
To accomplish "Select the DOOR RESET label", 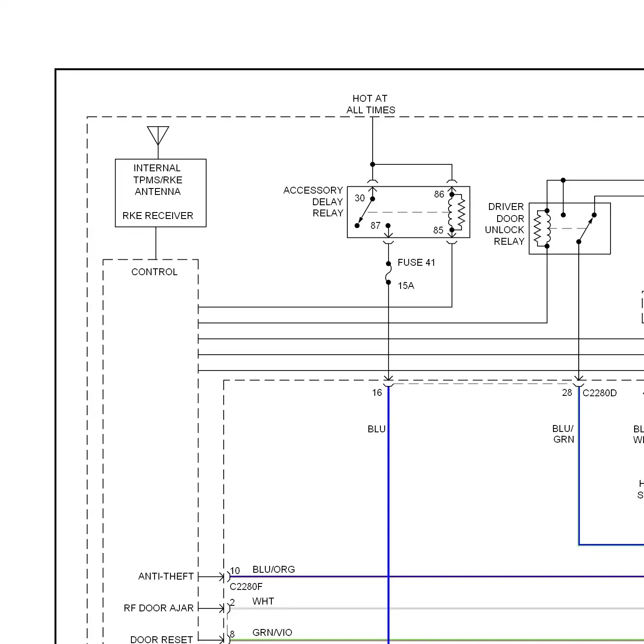I will (161, 640).
